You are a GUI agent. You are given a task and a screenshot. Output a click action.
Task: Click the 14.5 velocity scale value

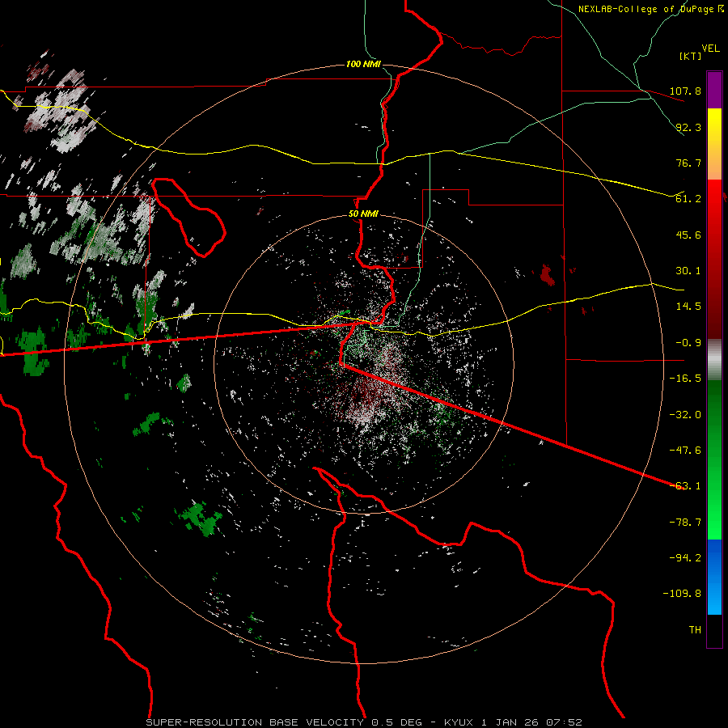click(688, 307)
